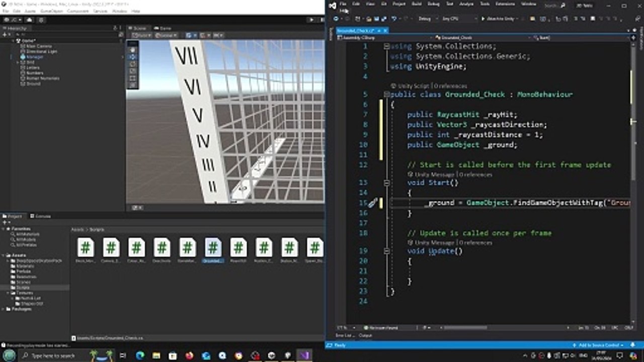Open Unity version control settings icon

tap(41, 20)
